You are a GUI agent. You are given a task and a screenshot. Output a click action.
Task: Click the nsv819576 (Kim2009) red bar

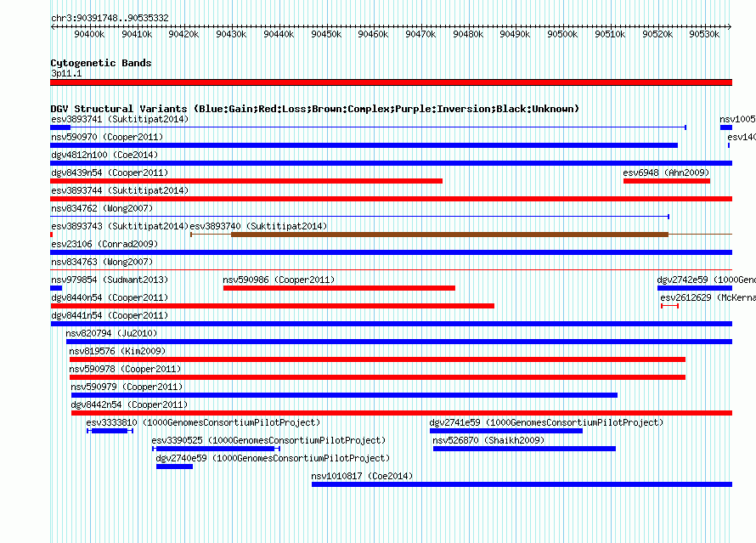[x=377, y=359]
